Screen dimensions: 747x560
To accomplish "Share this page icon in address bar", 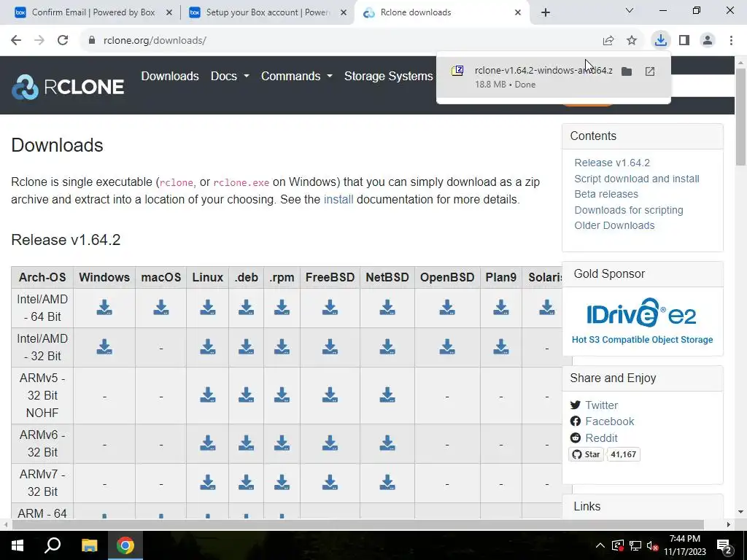I will click(608, 40).
